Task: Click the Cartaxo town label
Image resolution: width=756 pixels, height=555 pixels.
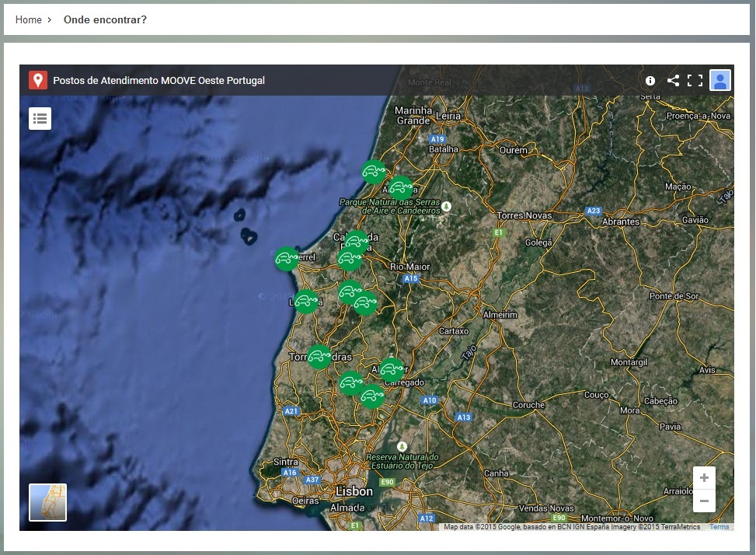Action: (454, 331)
